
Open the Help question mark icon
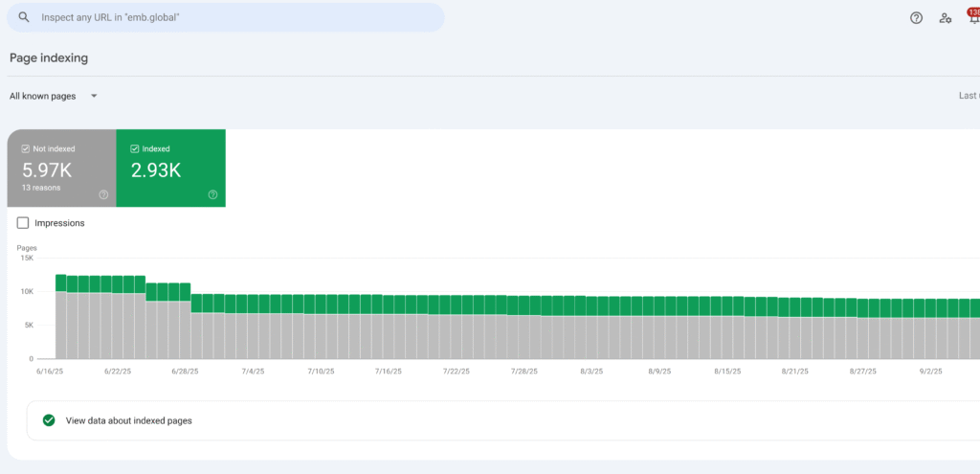pos(916,18)
